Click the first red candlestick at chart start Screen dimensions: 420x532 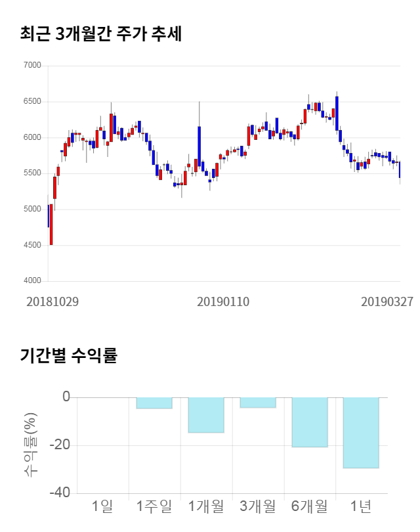(x=51, y=225)
